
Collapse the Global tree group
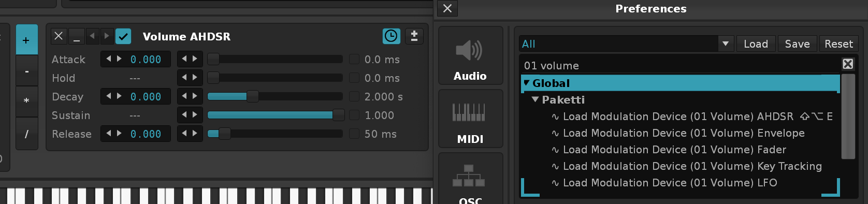coord(527,83)
